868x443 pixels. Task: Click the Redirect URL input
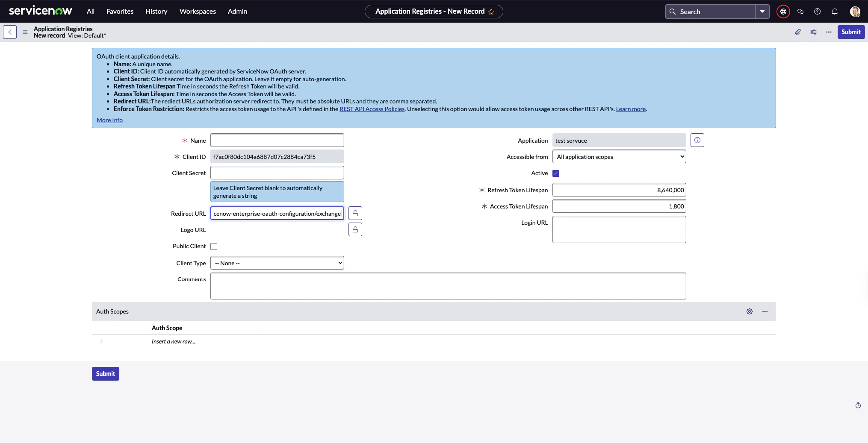[277, 213]
